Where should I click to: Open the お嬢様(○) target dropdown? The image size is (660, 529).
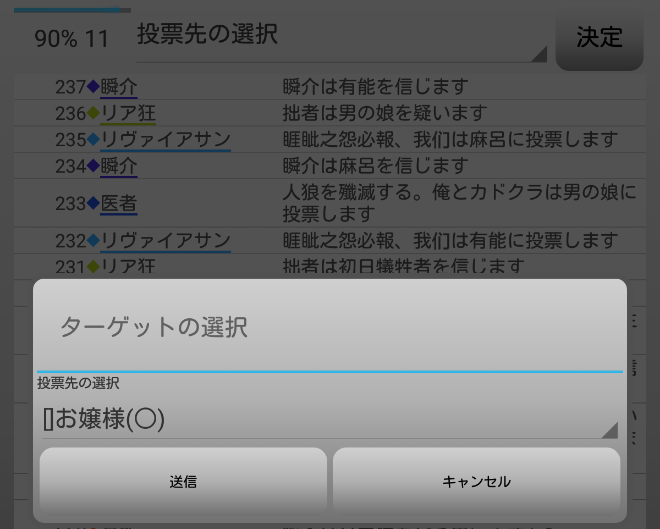(x=330, y=419)
